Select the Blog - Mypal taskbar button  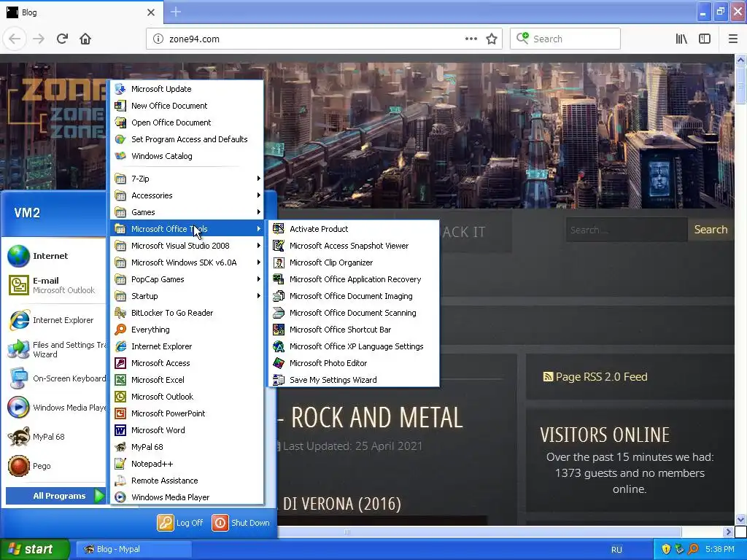[x=133, y=549]
